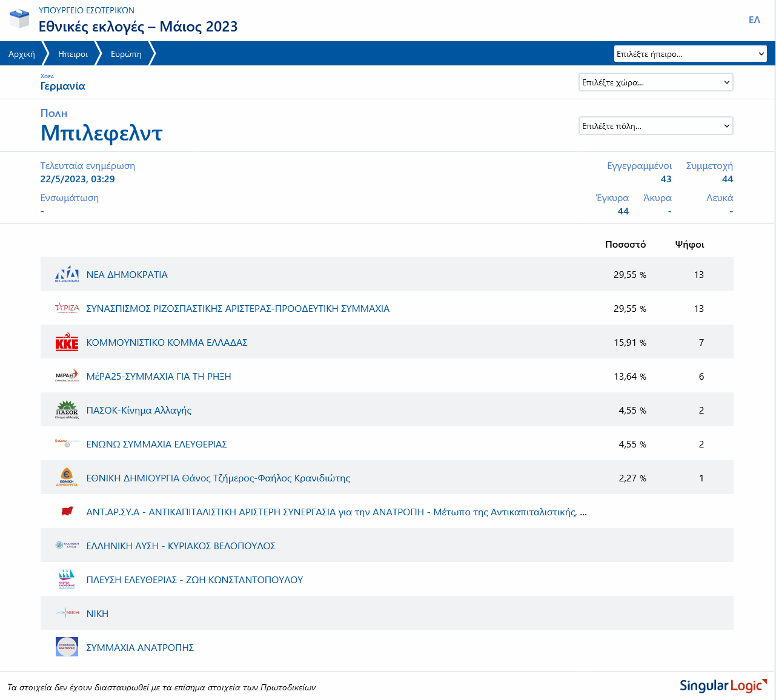Open the ΑΝΤ.ΑΡ.ΣΥ.Α party link

click(x=337, y=512)
